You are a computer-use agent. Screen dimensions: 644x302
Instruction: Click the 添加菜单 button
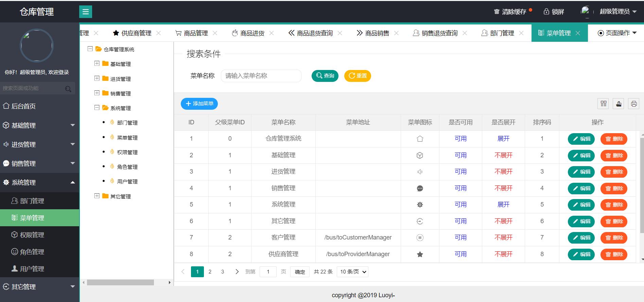point(199,104)
